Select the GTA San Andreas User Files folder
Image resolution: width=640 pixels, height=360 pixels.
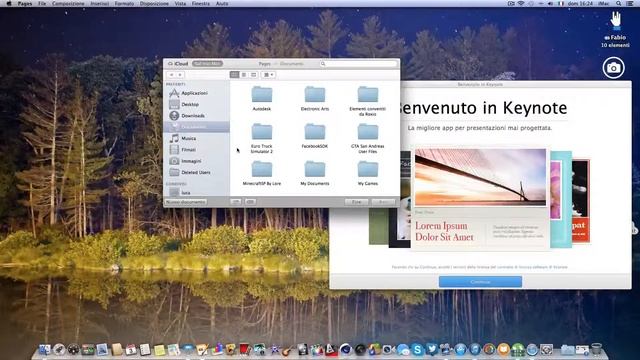[368, 138]
